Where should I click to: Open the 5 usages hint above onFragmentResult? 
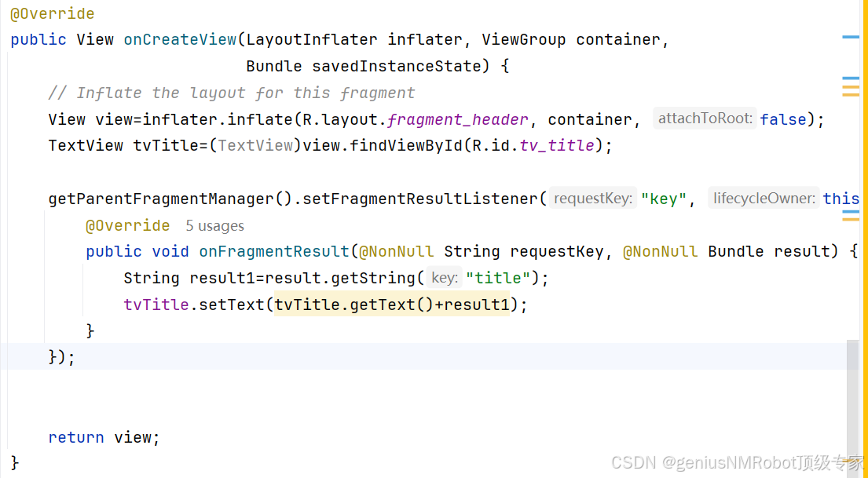coord(214,225)
